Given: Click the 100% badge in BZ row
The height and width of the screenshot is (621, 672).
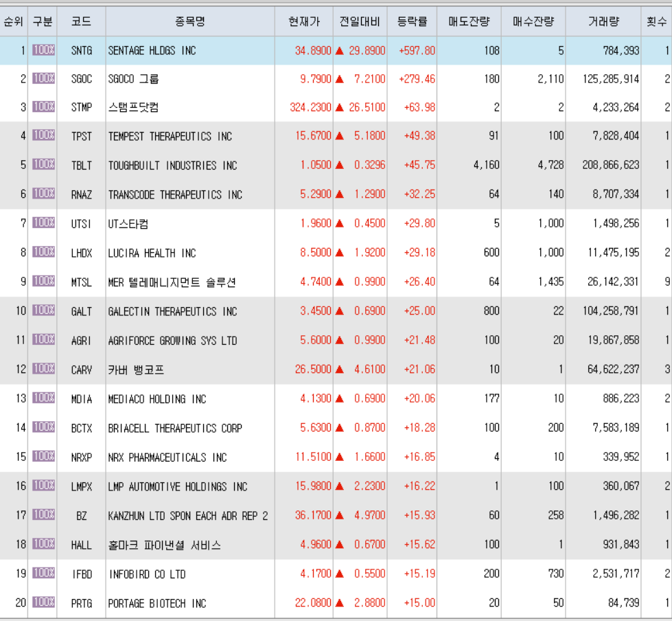Looking at the screenshot, I should [x=44, y=515].
